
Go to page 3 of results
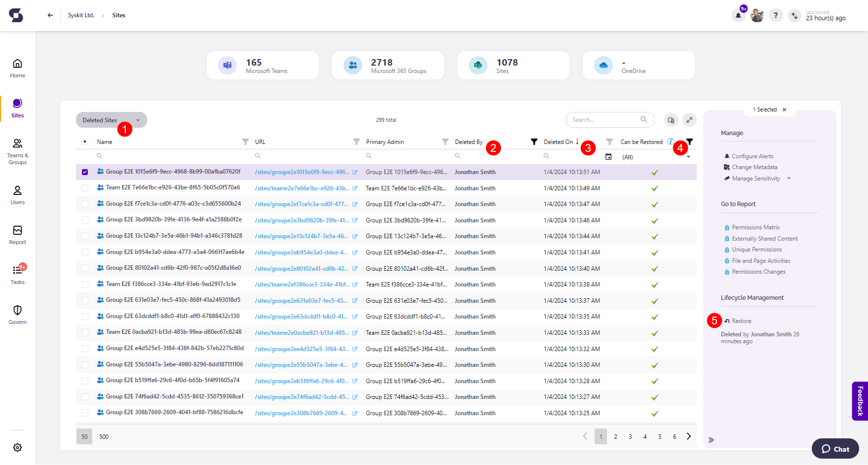[630, 436]
